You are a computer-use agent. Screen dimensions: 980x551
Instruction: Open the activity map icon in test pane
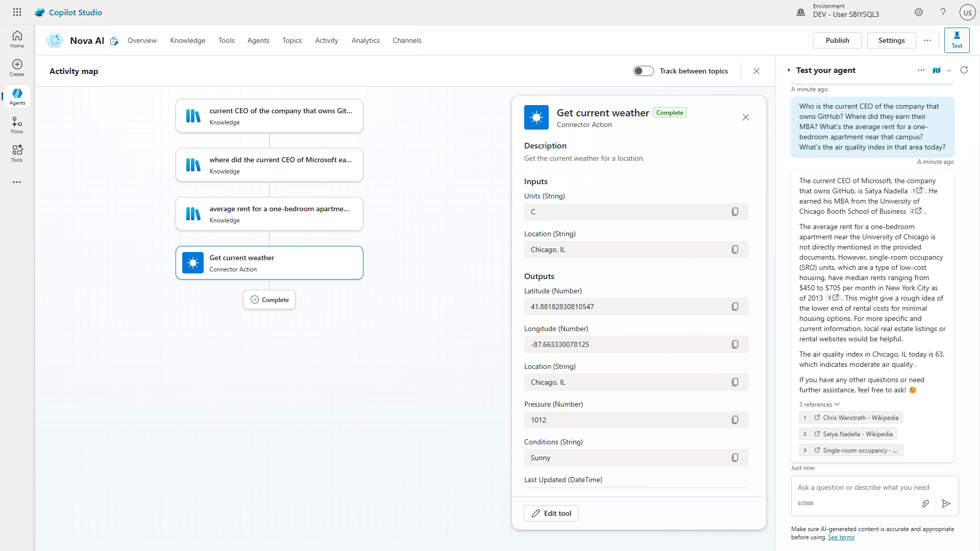tap(937, 70)
